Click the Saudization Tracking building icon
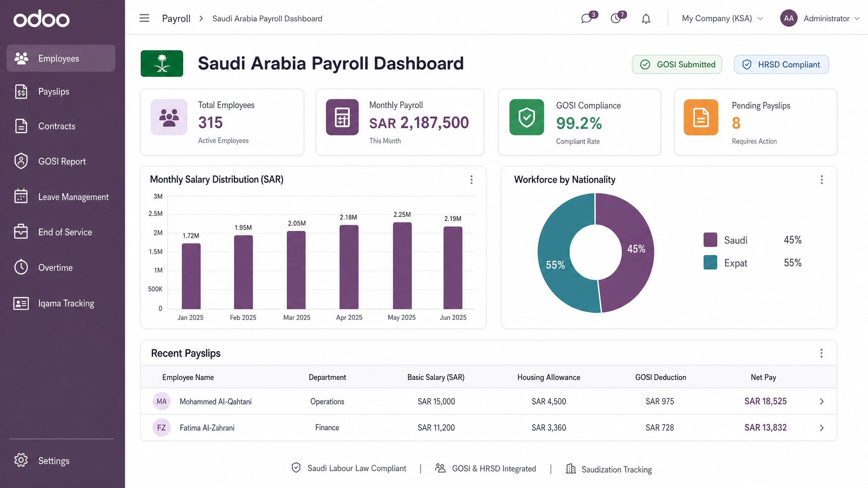Viewport: 868px width, 488px height. (571, 469)
